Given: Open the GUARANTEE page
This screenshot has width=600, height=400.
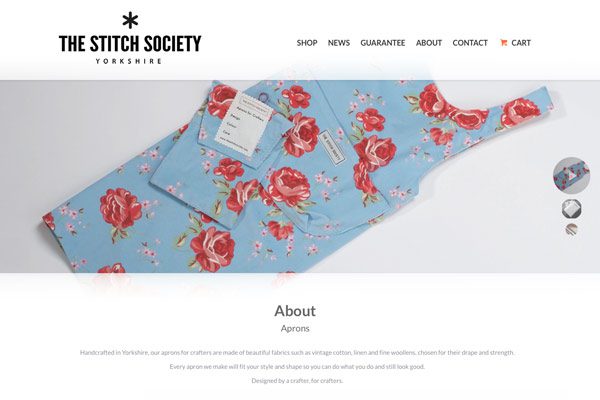Looking at the screenshot, I should (x=383, y=43).
